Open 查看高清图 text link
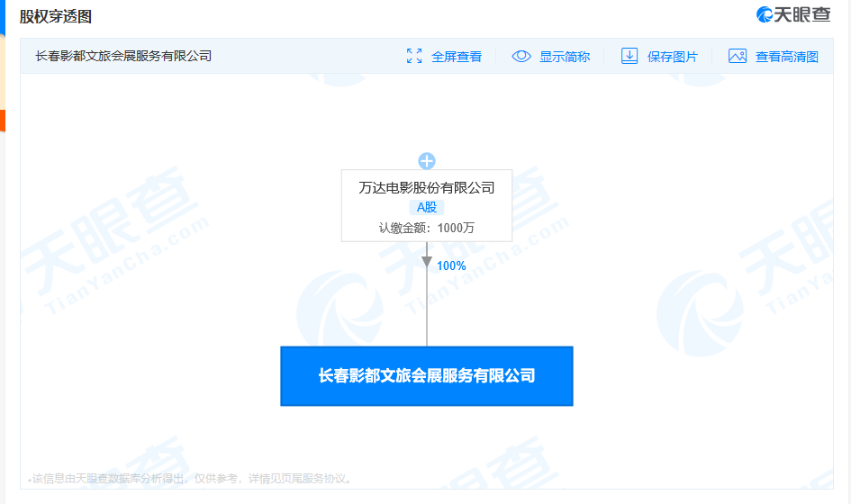This screenshot has height=504, width=851. (786, 57)
